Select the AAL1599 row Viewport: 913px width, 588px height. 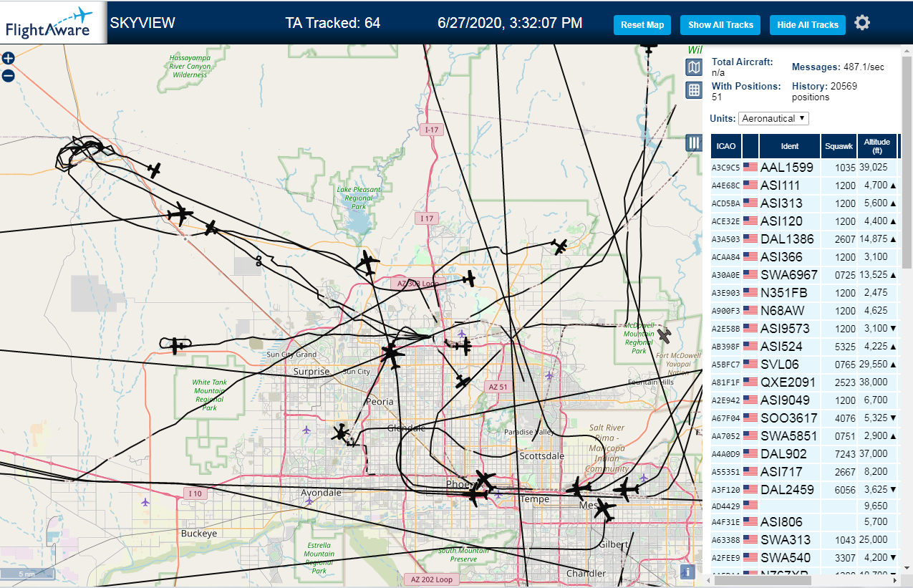805,167
